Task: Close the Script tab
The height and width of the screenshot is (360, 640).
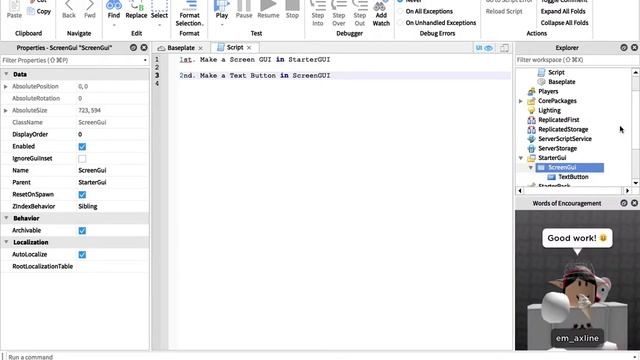Action: click(x=249, y=48)
